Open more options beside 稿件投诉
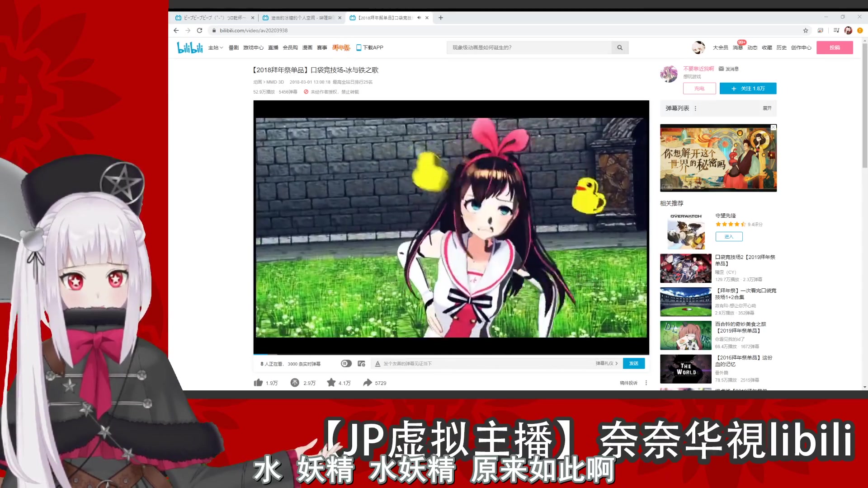868x488 pixels. (x=646, y=383)
